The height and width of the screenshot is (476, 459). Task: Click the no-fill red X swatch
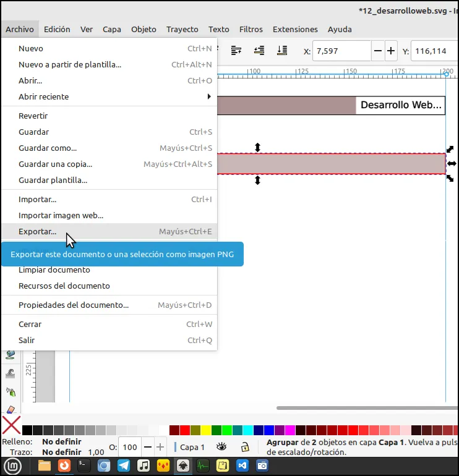tap(11, 425)
